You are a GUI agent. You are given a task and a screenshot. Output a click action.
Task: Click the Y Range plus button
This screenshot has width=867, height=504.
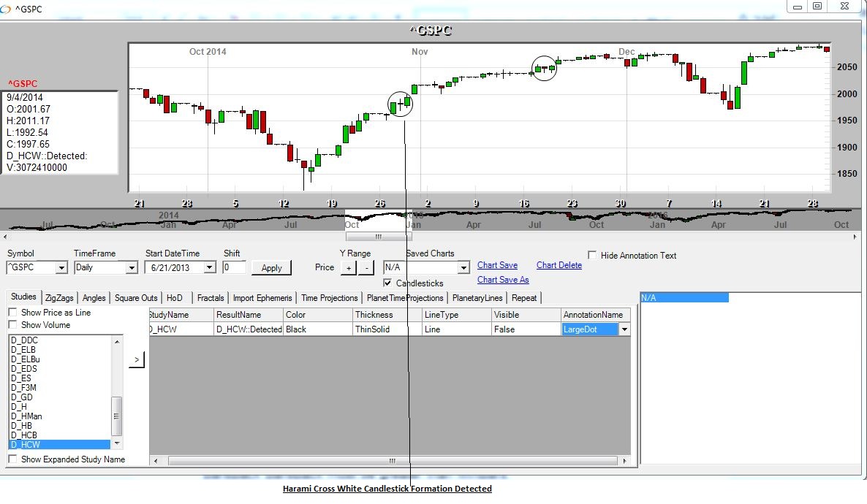pyautogui.click(x=347, y=267)
